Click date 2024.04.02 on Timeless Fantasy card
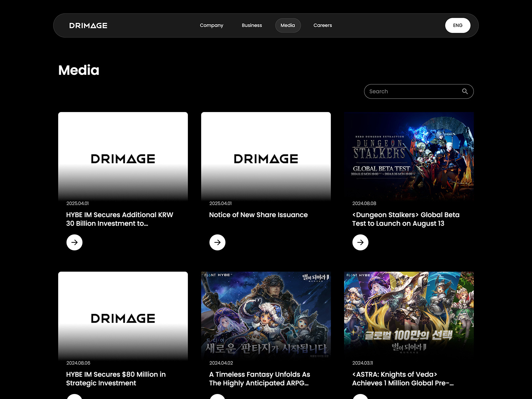Viewport: 532px width, 399px height. [x=221, y=363]
